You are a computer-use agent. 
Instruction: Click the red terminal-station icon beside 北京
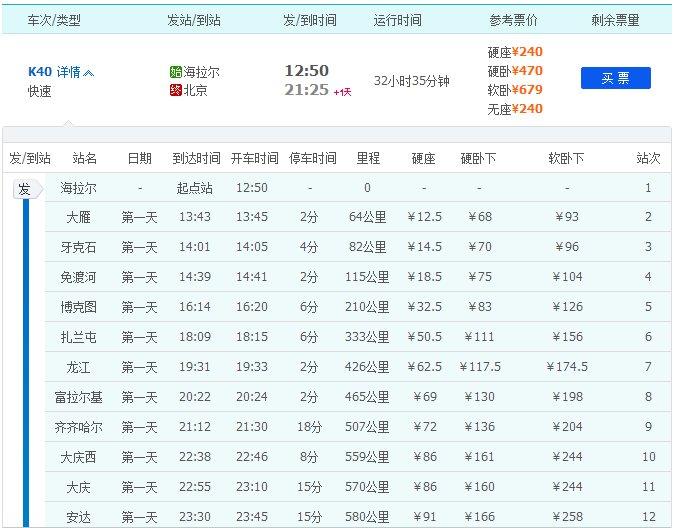[x=176, y=90]
